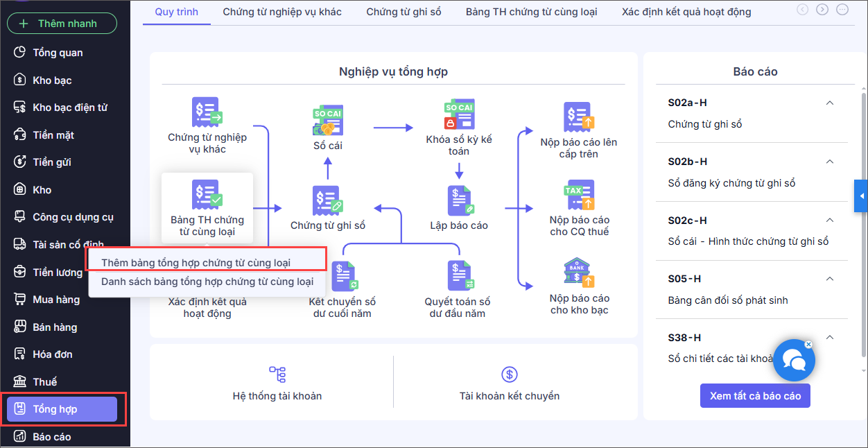This screenshot has width=868, height=448.
Task: Open the Thuế sidebar icon
Action: [x=20, y=381]
